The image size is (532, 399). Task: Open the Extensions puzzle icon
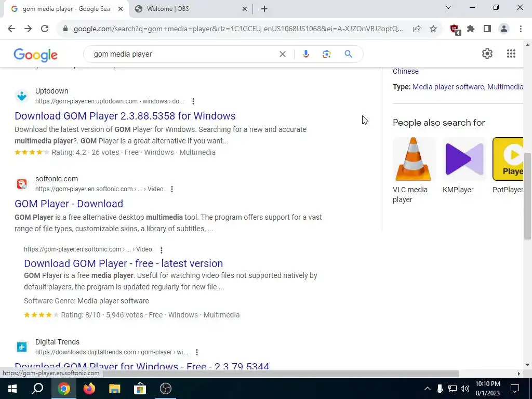point(471,29)
